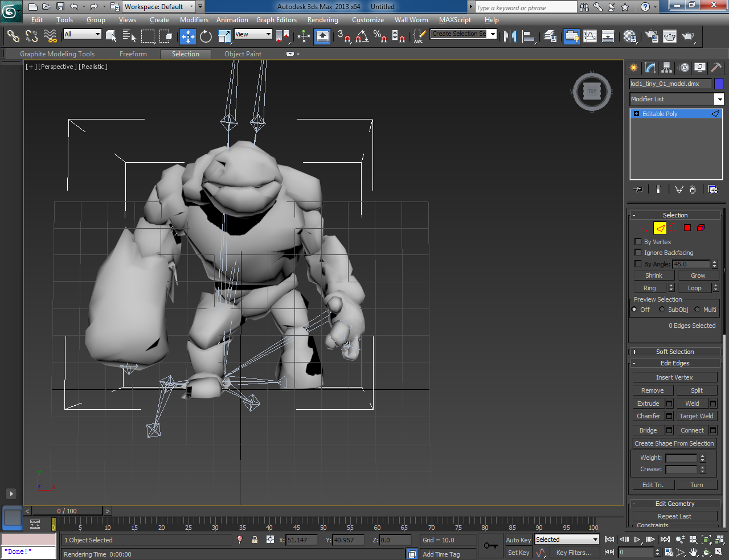Click the Pan viewport hand icon
Screen dimensions: 729x560
pos(694,552)
